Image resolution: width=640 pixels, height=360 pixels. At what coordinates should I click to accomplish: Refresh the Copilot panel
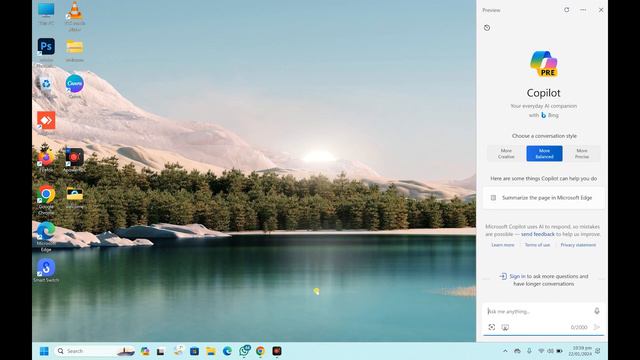click(567, 10)
